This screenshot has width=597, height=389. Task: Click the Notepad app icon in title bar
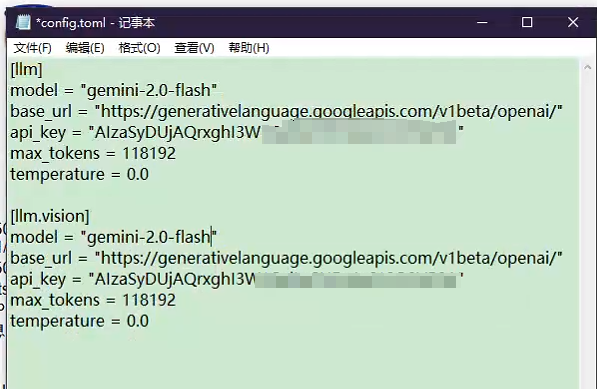tap(23, 22)
